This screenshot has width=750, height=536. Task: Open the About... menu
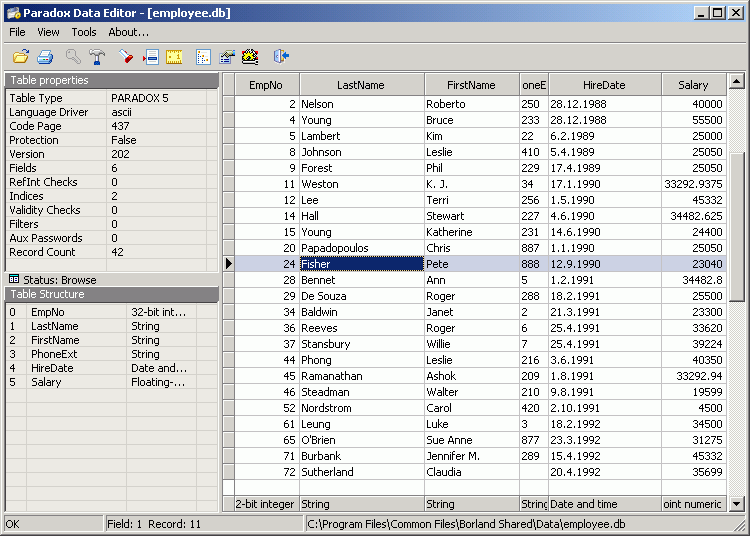pyautogui.click(x=128, y=32)
